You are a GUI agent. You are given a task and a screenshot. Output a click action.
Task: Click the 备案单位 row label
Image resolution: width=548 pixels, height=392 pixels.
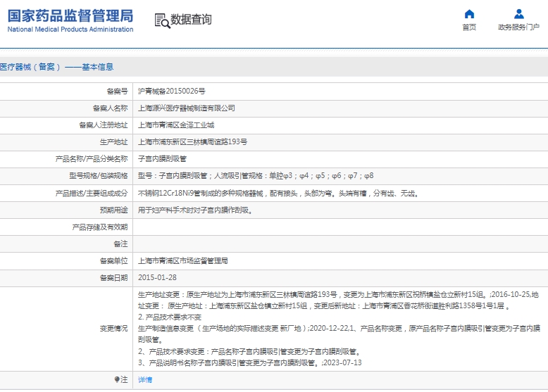(x=114, y=261)
